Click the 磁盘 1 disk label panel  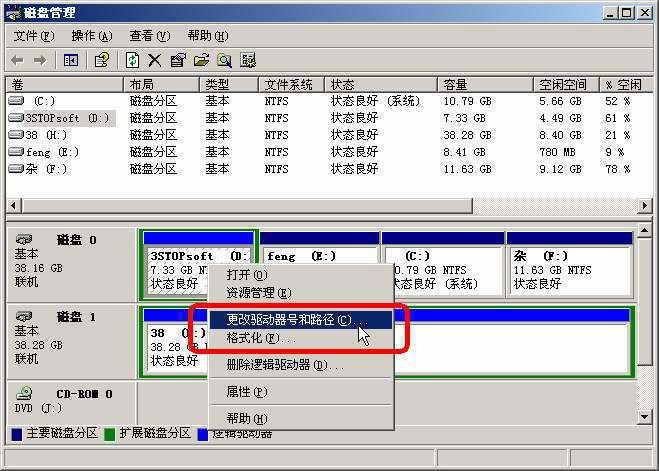[x=70, y=338]
